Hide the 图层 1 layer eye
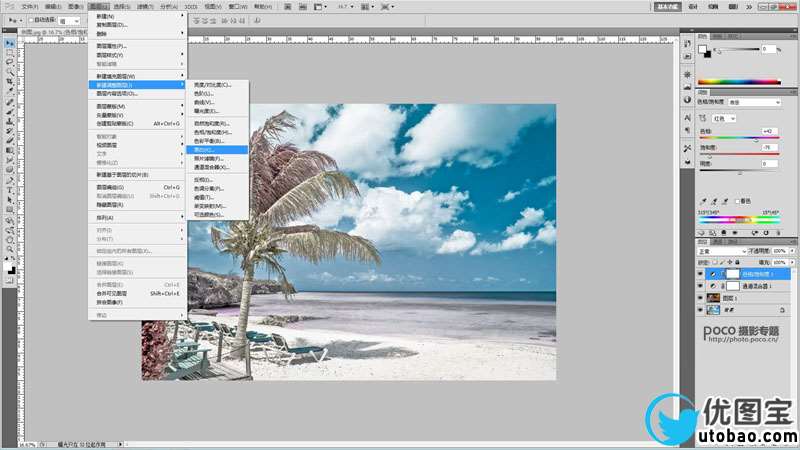 pyautogui.click(x=701, y=298)
